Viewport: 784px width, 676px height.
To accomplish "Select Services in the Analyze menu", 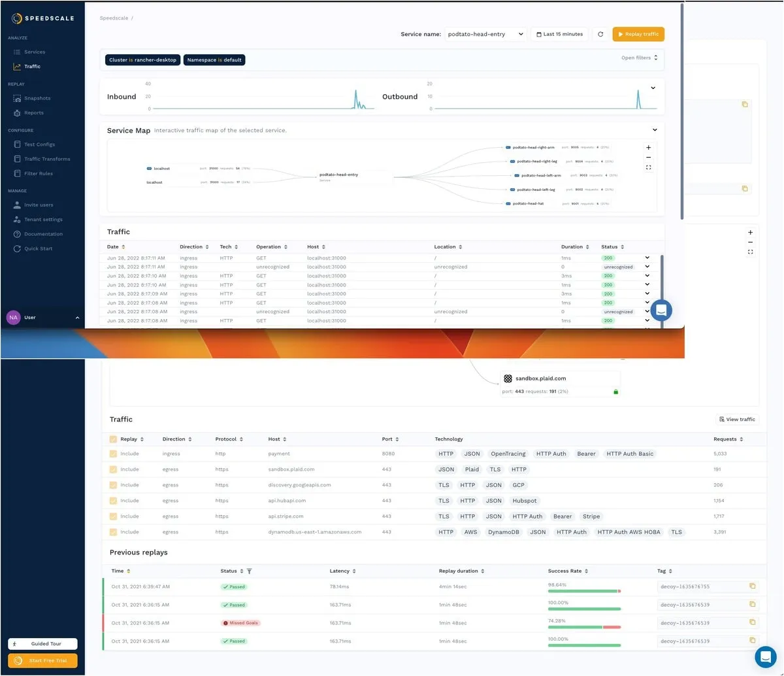I will click(36, 52).
